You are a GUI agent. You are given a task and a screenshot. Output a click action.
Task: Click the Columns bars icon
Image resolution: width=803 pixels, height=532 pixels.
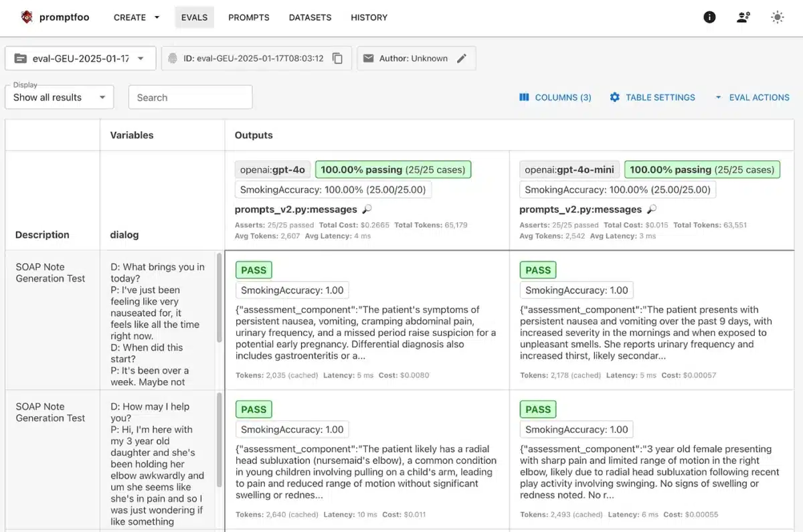click(524, 97)
